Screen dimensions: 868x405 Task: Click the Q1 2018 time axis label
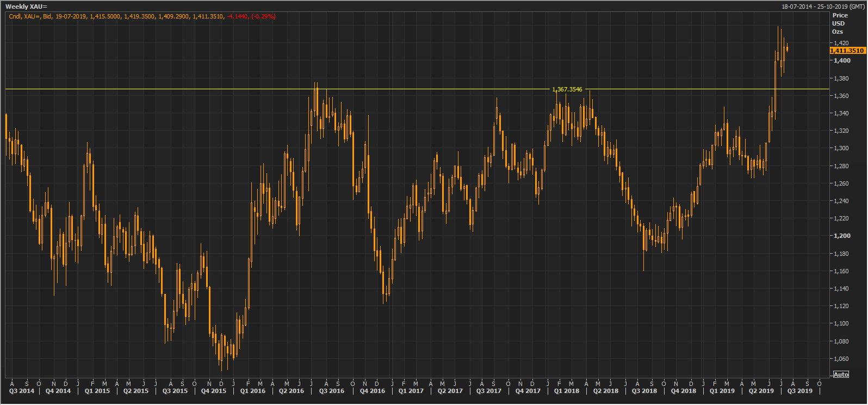[x=567, y=391]
